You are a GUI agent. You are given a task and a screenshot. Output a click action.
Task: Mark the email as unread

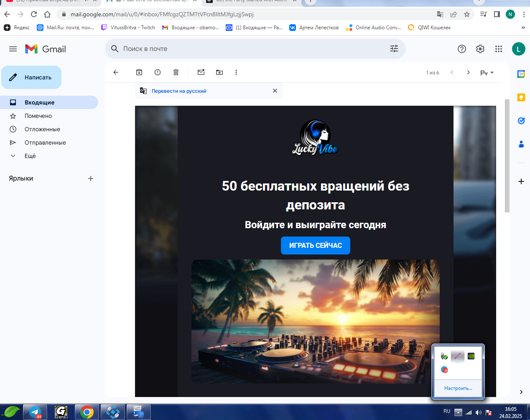tap(201, 72)
